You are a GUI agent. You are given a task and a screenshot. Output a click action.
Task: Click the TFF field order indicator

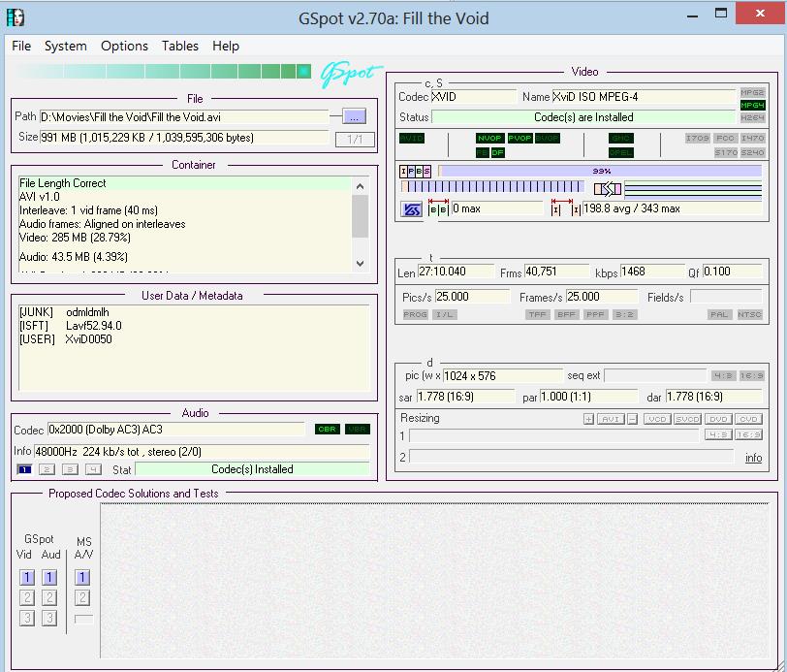(x=537, y=315)
